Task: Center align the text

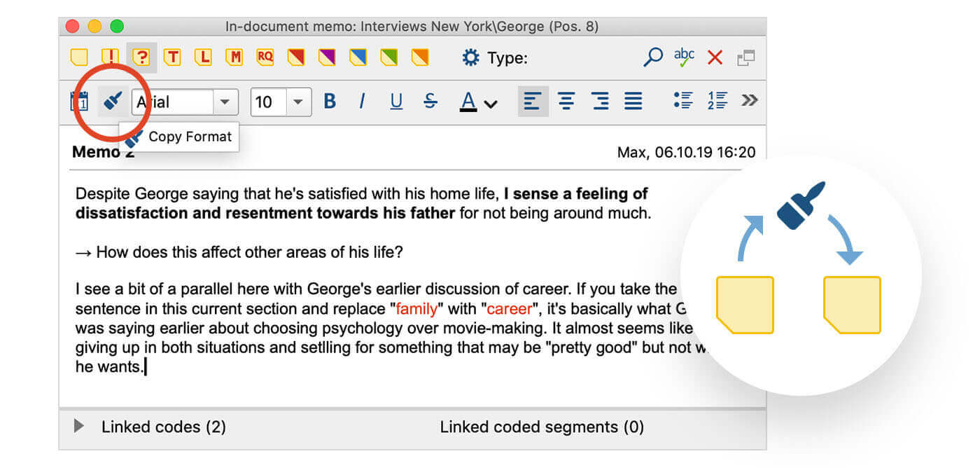Action: click(x=566, y=102)
